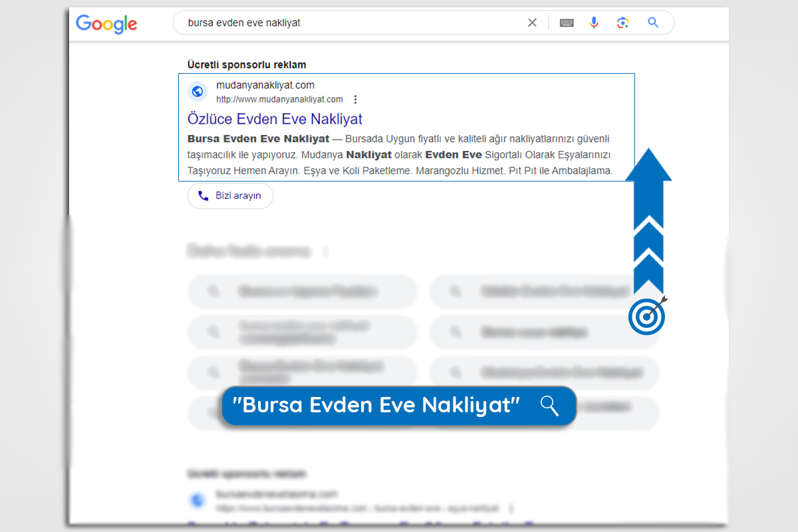
Task: Click the Google logo
Action: [x=106, y=24]
